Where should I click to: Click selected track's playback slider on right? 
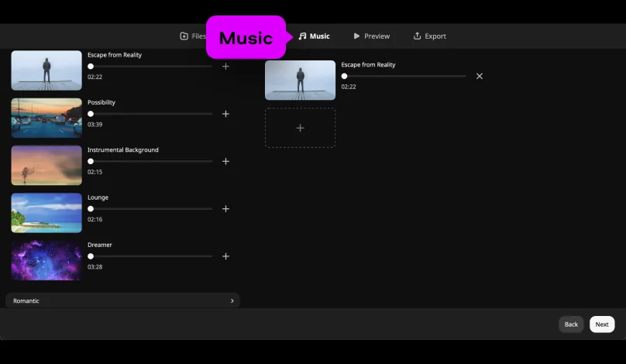point(404,76)
